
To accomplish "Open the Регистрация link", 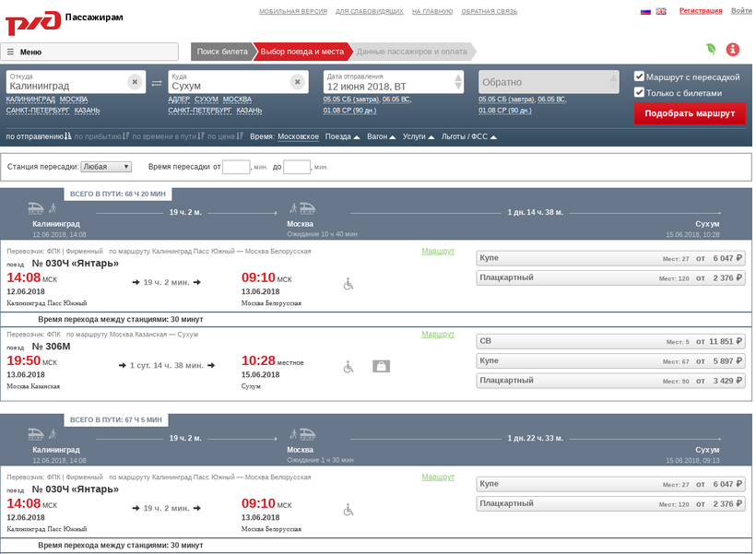I will 701,11.
